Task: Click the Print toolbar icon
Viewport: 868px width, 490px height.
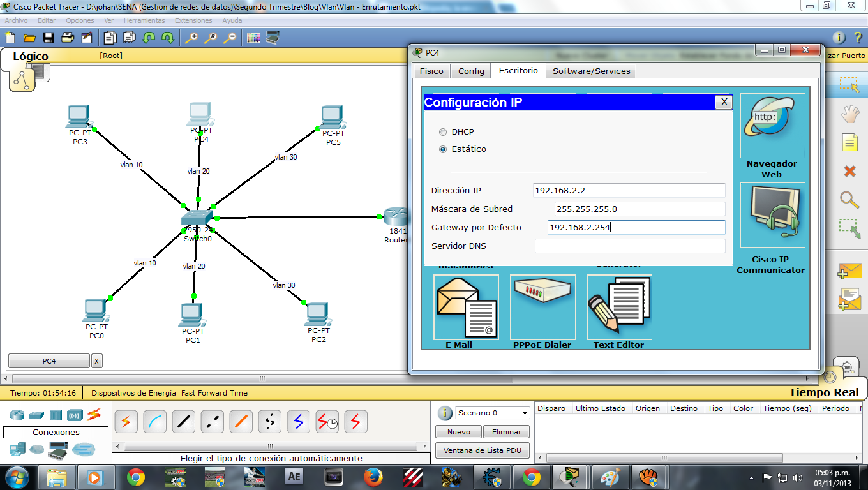Action: pyautogui.click(x=68, y=38)
